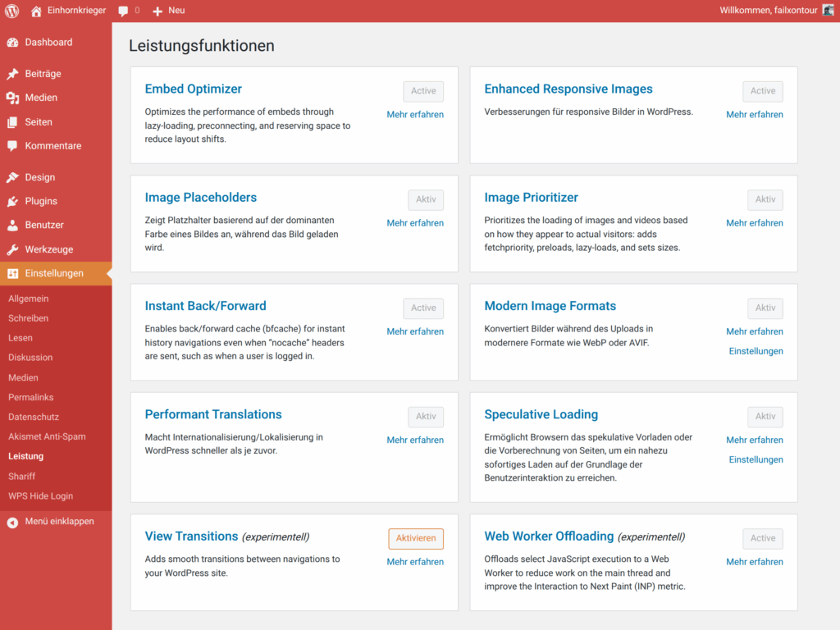The height and width of the screenshot is (630, 840).
Task: Open Instant Back/Forward title link
Action: pyautogui.click(x=206, y=306)
